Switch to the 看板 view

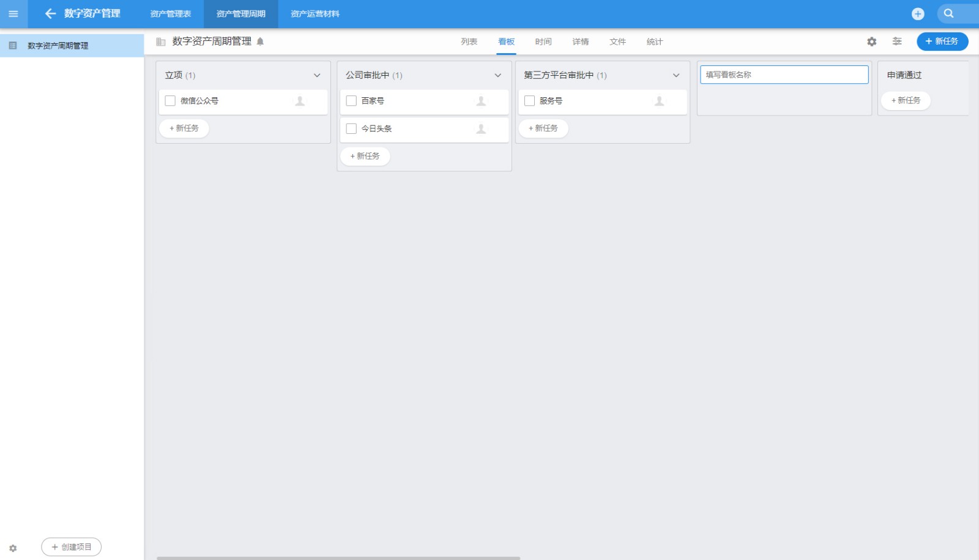[x=507, y=42]
